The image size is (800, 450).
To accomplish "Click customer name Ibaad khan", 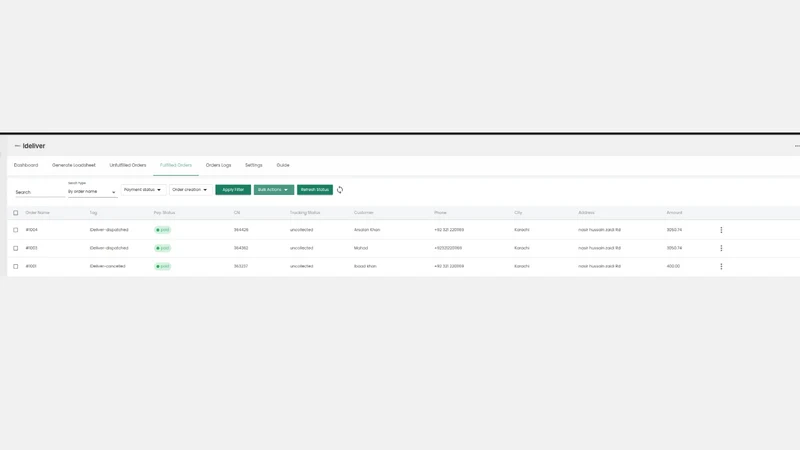I will pyautogui.click(x=365, y=266).
